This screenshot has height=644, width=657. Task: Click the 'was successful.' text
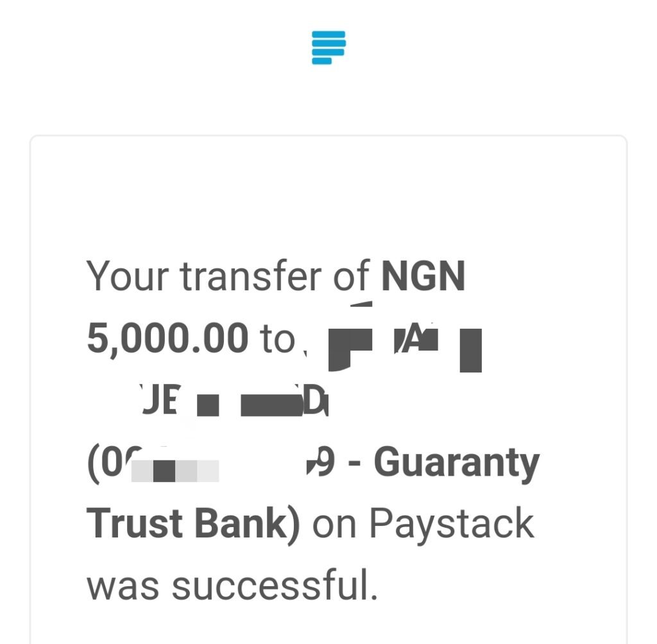232,586
